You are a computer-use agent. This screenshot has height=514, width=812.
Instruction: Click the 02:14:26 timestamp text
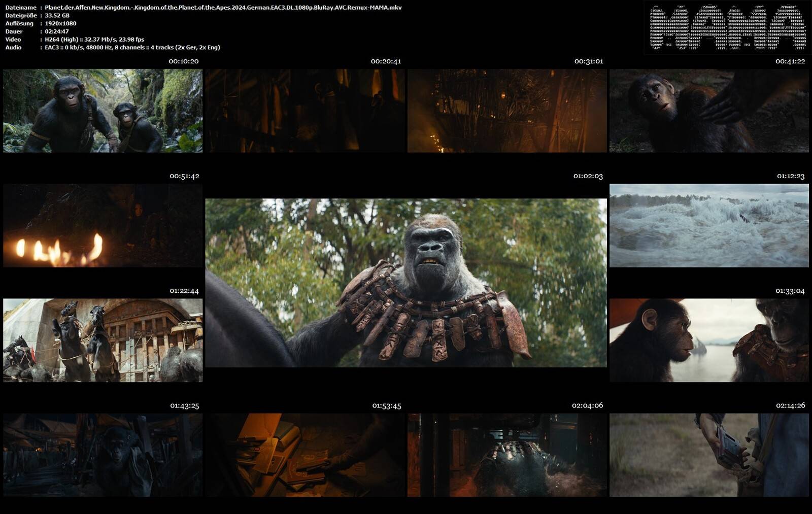click(791, 405)
